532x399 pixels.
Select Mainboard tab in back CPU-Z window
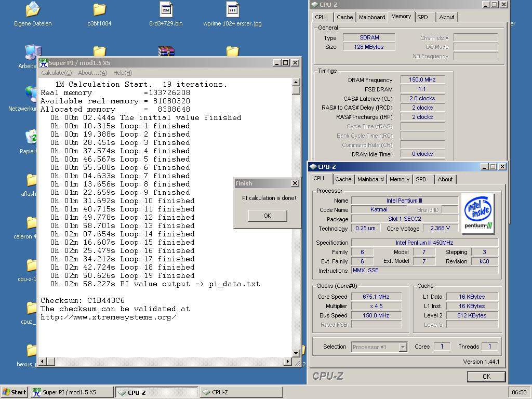click(372, 17)
